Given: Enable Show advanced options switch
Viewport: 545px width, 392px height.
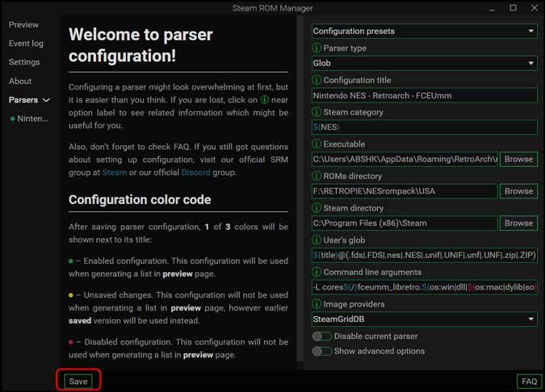Looking at the screenshot, I should [321, 351].
